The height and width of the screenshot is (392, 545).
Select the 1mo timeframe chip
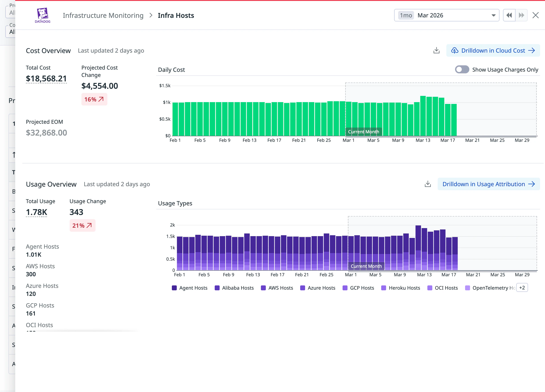coord(406,15)
